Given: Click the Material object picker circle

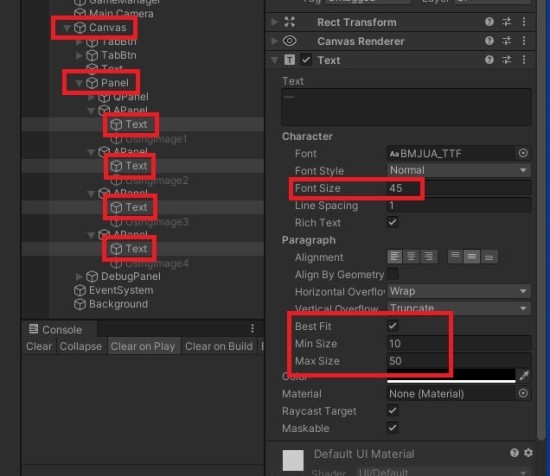Looking at the screenshot, I should click(x=523, y=394).
